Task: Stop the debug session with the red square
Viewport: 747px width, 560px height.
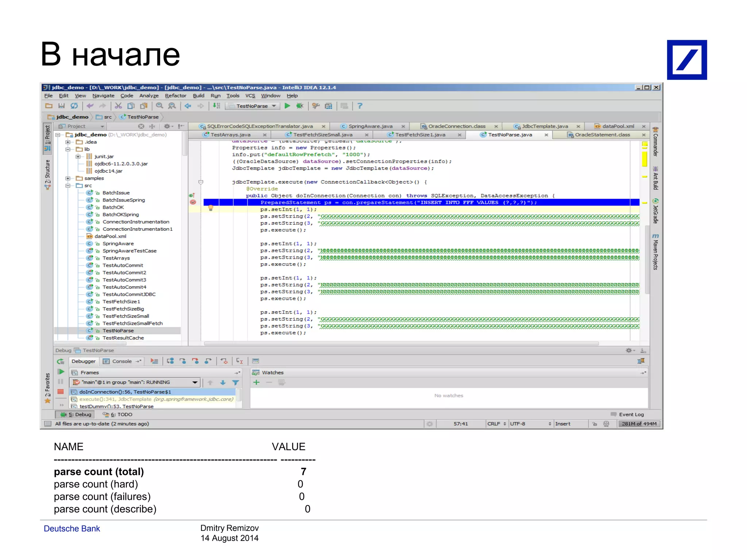Action: point(61,392)
